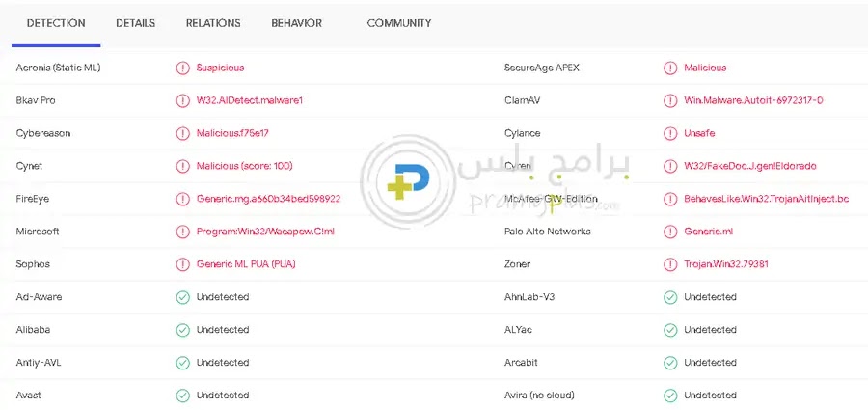Click the alert icon next to Cylance Unsafe

pos(670,133)
